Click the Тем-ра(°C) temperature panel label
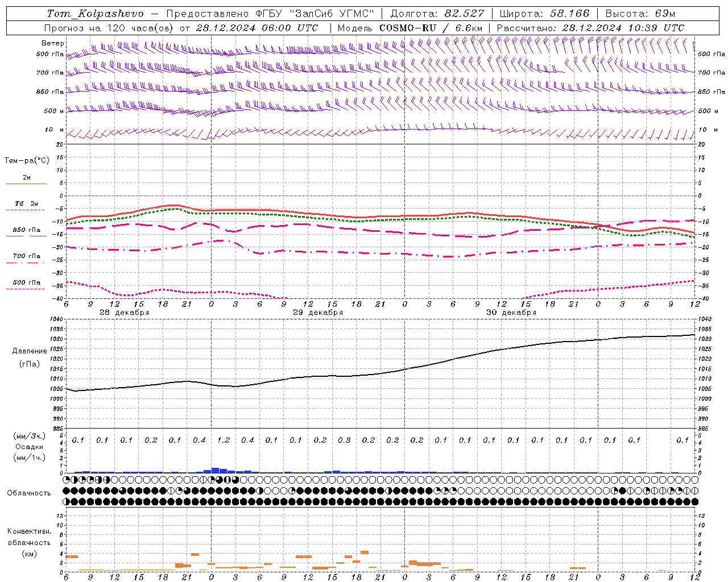 click(27, 160)
